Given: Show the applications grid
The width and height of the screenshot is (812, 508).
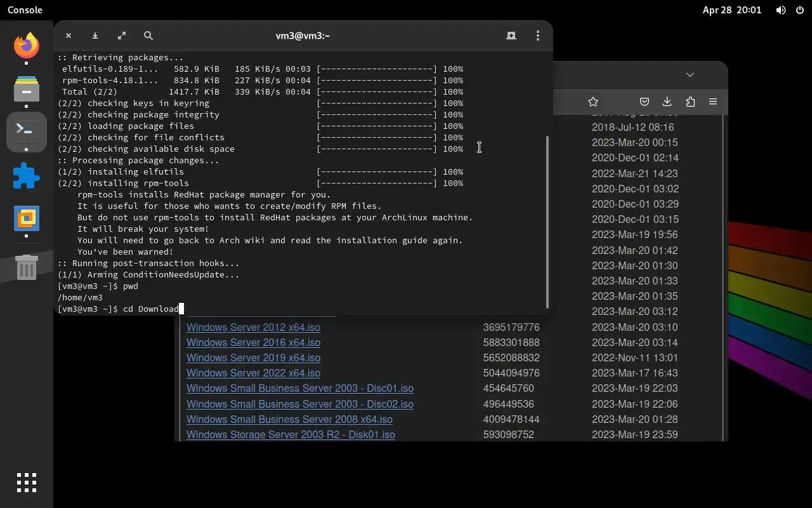Looking at the screenshot, I should coord(26,483).
